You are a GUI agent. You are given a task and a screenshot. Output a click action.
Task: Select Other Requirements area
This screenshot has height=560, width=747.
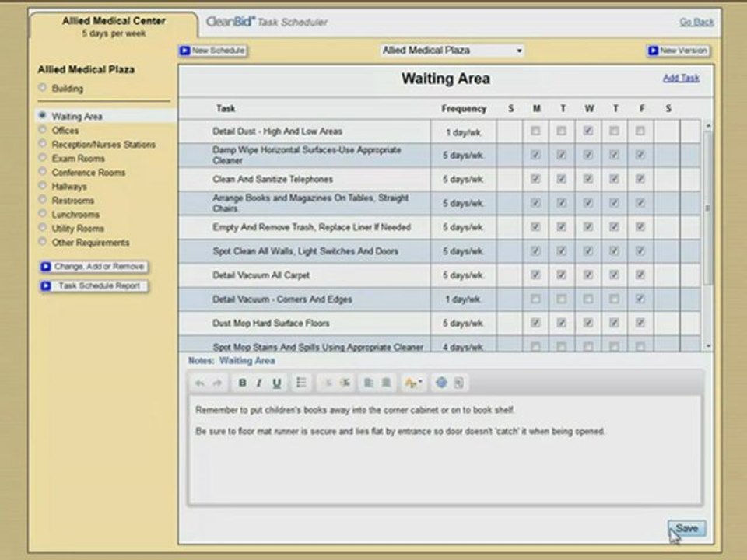pyautogui.click(x=42, y=241)
